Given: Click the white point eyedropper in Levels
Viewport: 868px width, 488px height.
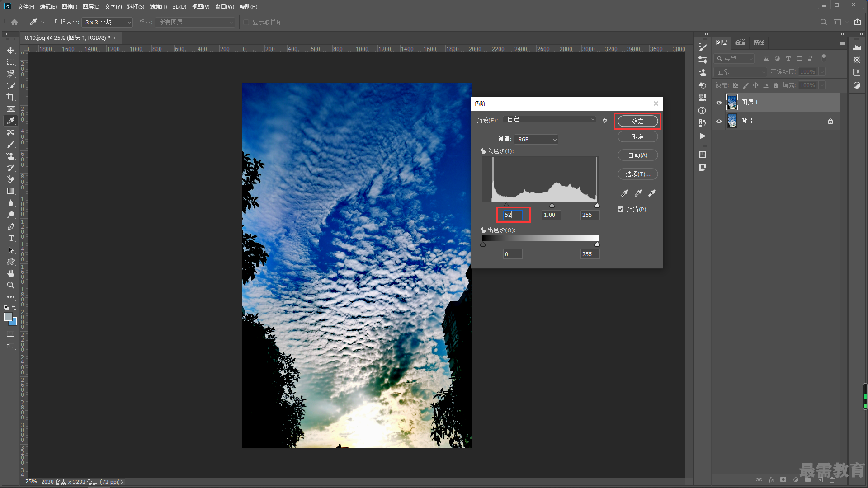Looking at the screenshot, I should coord(651,193).
